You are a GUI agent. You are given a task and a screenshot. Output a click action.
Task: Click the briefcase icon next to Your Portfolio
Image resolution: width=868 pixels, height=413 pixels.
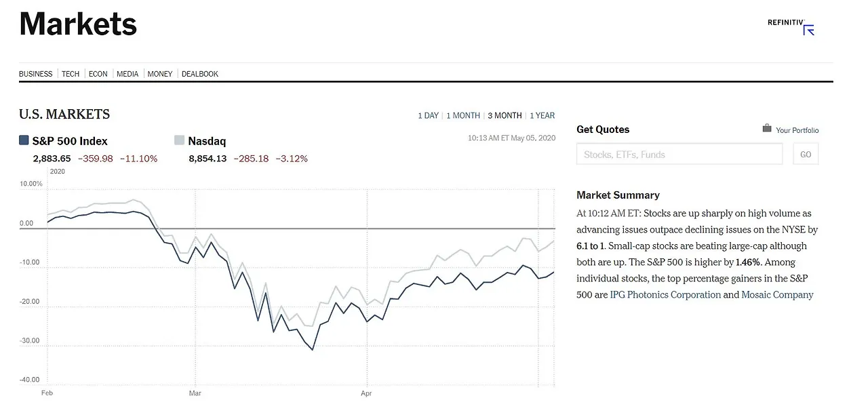[766, 127]
